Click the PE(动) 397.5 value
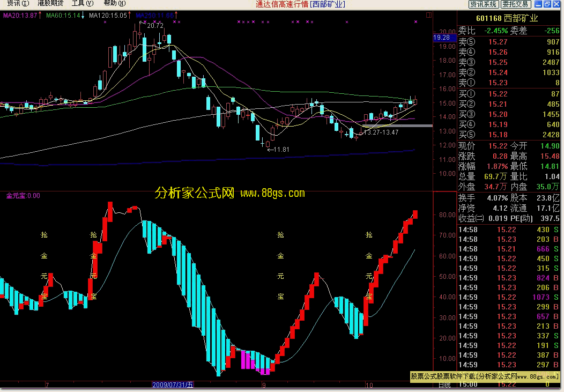Viewport: 564px width, 392px height. point(550,218)
